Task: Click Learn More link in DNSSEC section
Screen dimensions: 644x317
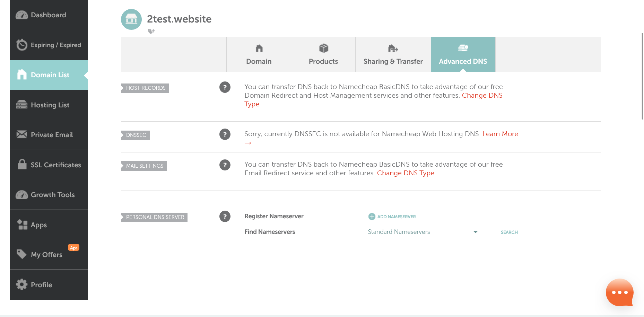Action: coord(500,134)
